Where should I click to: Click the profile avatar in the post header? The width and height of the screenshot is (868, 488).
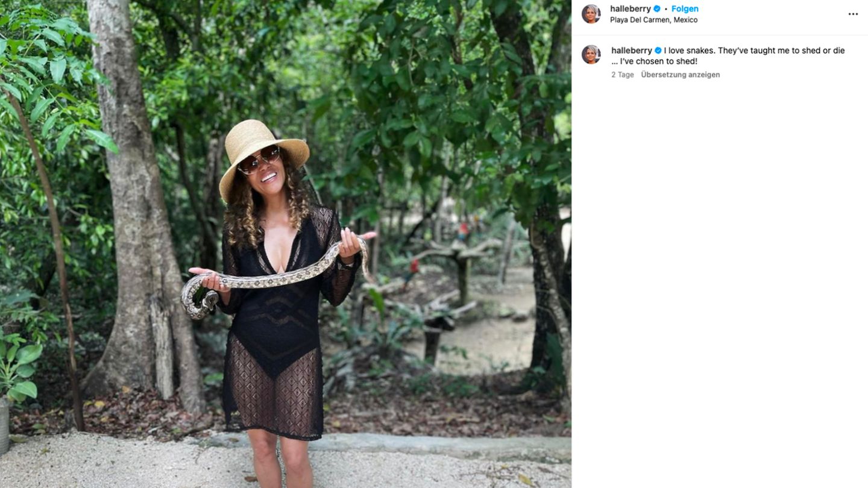591,14
